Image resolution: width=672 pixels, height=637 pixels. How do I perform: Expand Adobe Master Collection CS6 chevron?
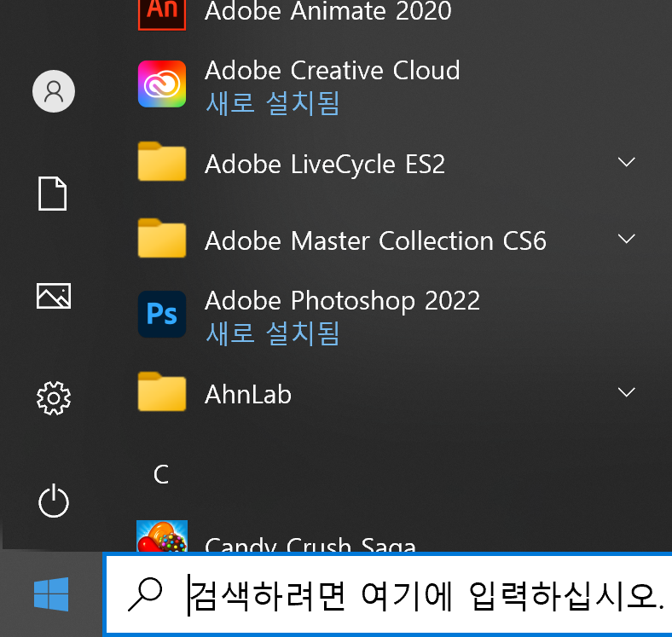click(627, 239)
